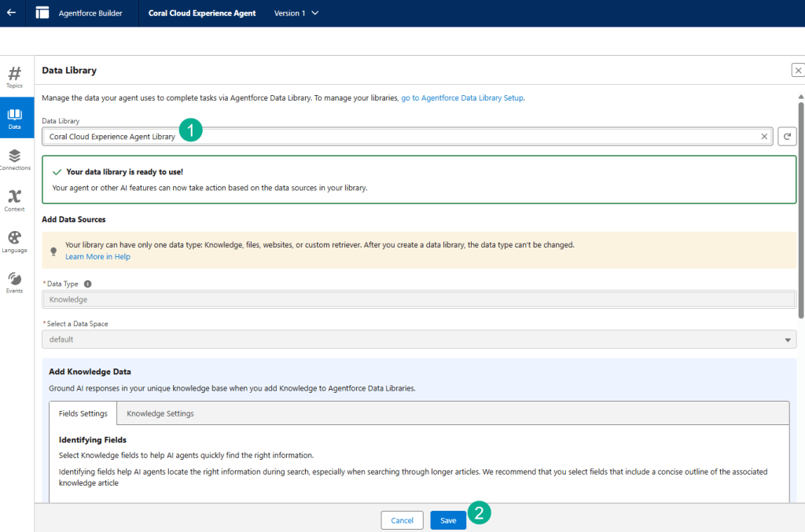Image resolution: width=805 pixels, height=532 pixels.
Task: Switch to the Knowledge Settings tab
Action: coord(160,413)
